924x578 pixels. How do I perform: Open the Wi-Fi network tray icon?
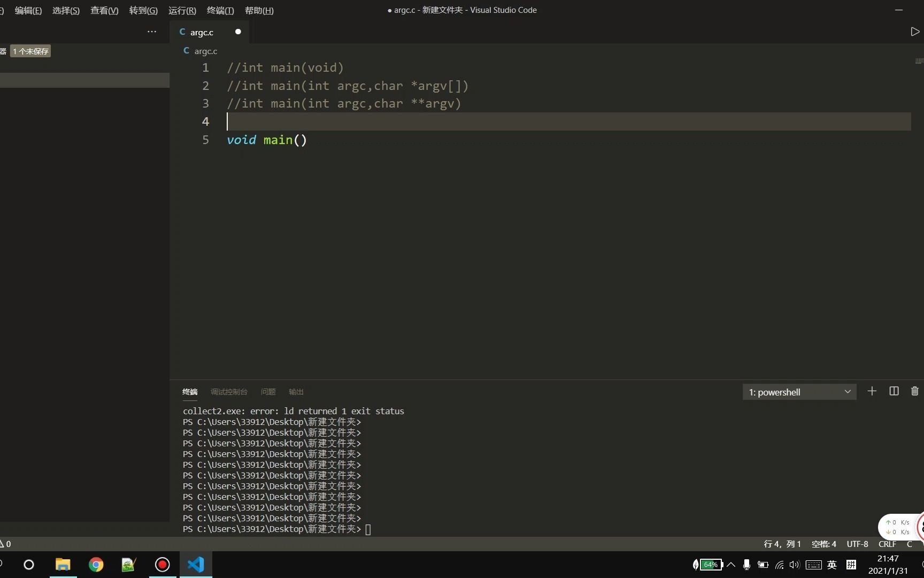[x=780, y=565]
